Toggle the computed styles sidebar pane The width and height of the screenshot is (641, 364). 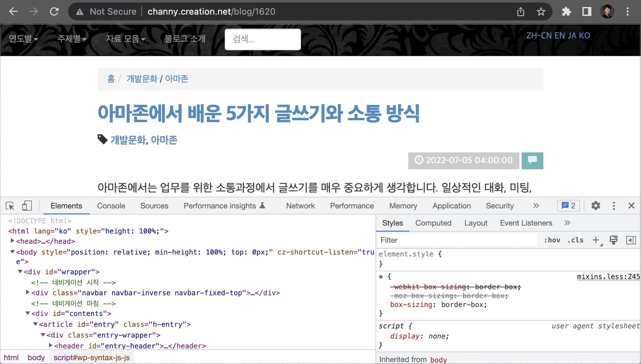click(631, 240)
